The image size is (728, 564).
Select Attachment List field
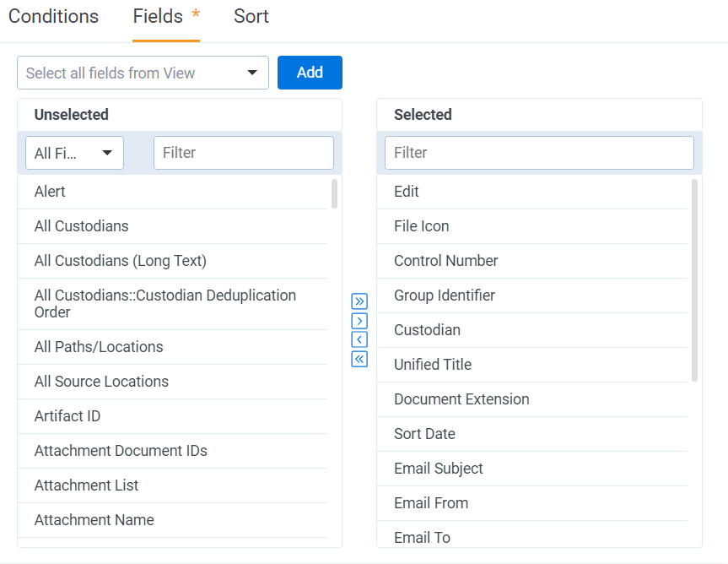(172, 485)
